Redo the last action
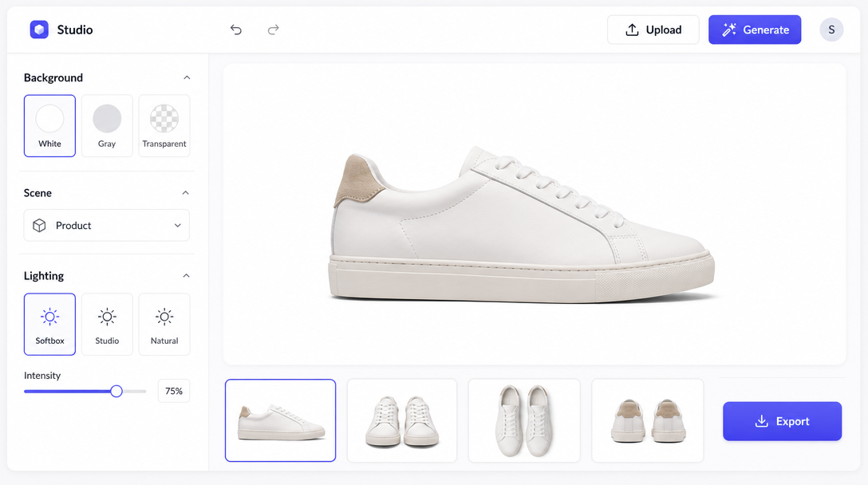Screen dimensions: 868x485 pyautogui.click(x=274, y=30)
